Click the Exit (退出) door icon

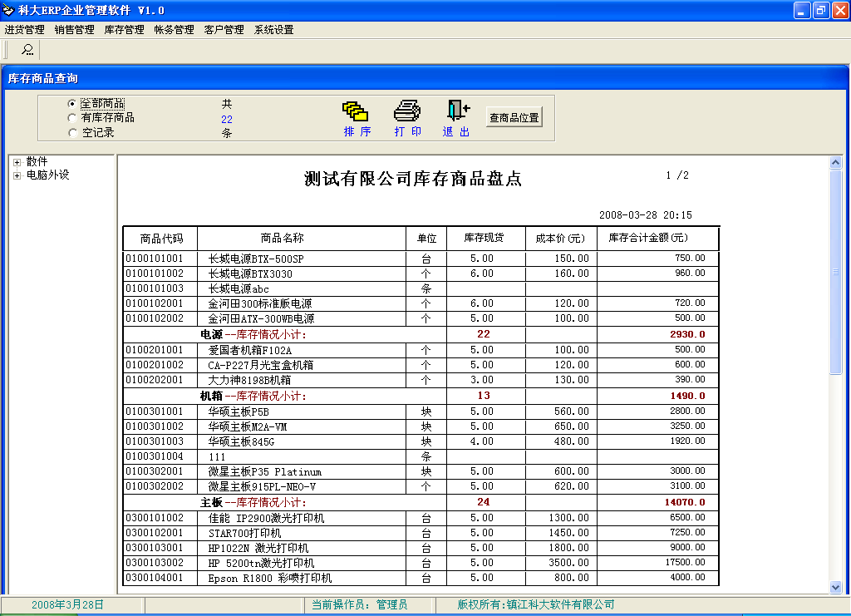456,111
